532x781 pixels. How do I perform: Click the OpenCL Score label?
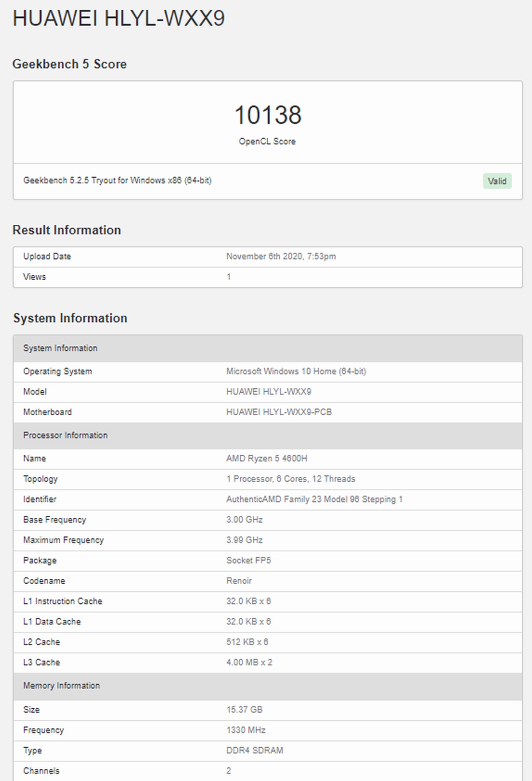267,141
